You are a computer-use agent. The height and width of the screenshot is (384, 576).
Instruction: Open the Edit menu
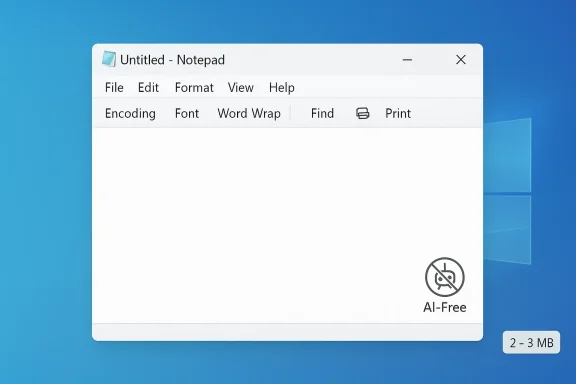coord(148,87)
